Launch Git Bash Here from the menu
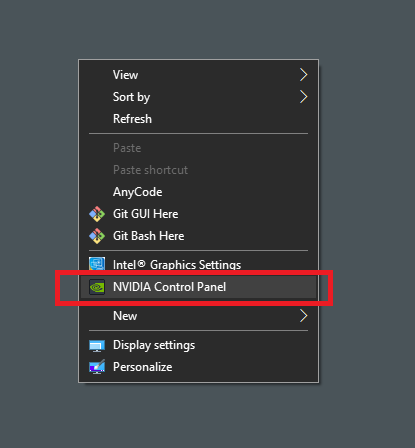Viewport: 415px width, 448px height. (149, 236)
